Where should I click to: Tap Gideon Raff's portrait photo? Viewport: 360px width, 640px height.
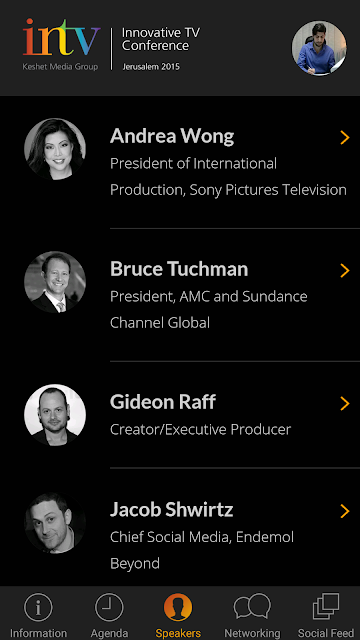pyautogui.click(x=55, y=415)
